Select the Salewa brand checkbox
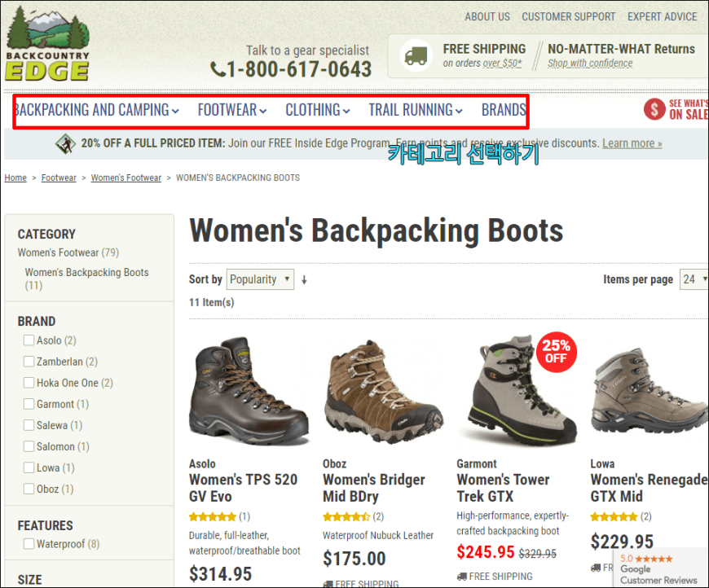The height and width of the screenshot is (588, 709). pos(29,425)
